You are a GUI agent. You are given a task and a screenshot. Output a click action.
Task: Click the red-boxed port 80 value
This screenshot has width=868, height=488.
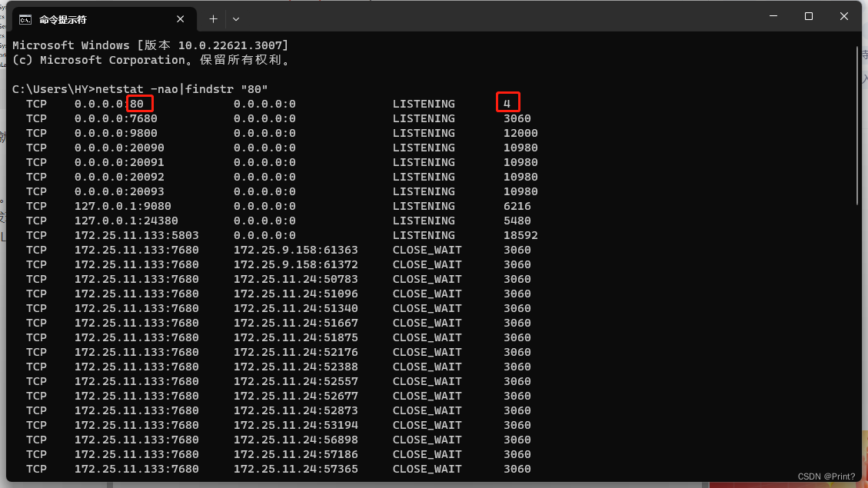(x=138, y=104)
